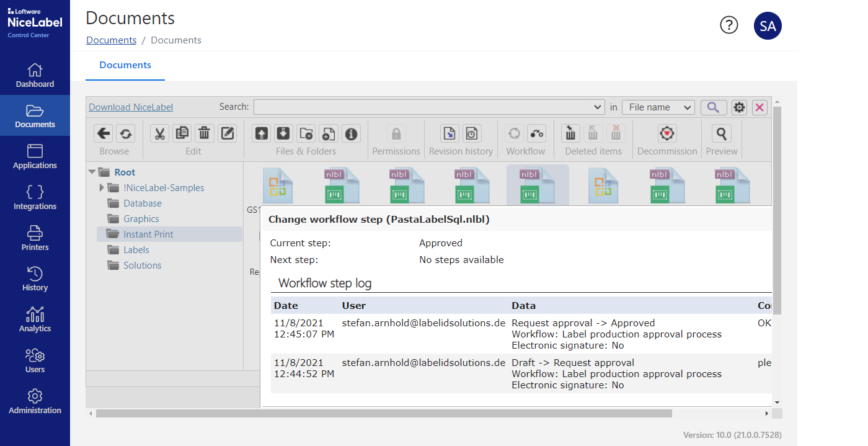Viewport: 868px width, 446px height.
Task: Click the Decommission icon
Action: click(x=667, y=133)
